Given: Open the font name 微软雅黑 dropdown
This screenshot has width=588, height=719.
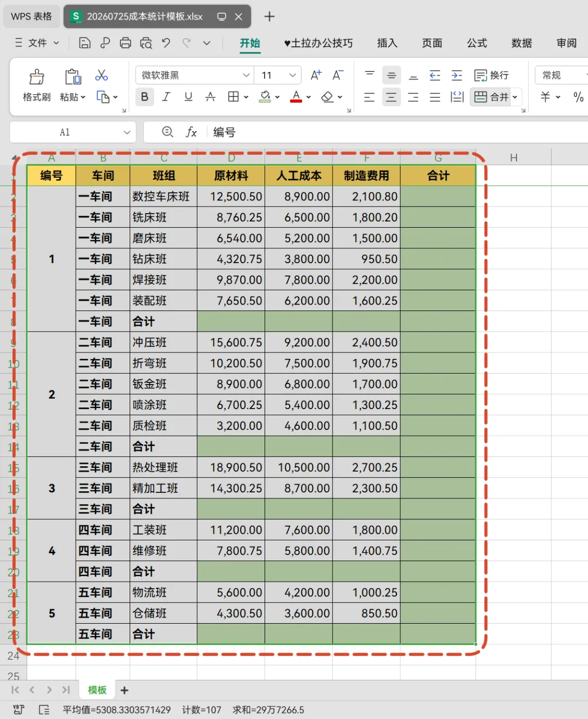Looking at the screenshot, I should [x=246, y=75].
